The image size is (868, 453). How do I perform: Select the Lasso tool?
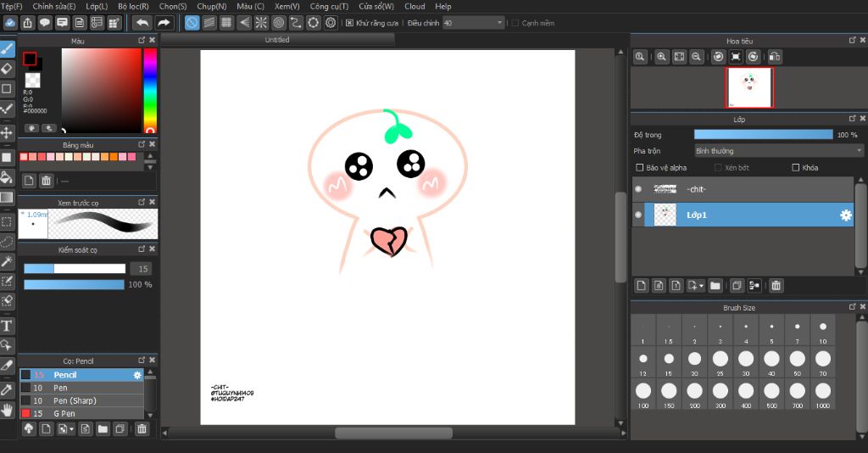coord(7,242)
